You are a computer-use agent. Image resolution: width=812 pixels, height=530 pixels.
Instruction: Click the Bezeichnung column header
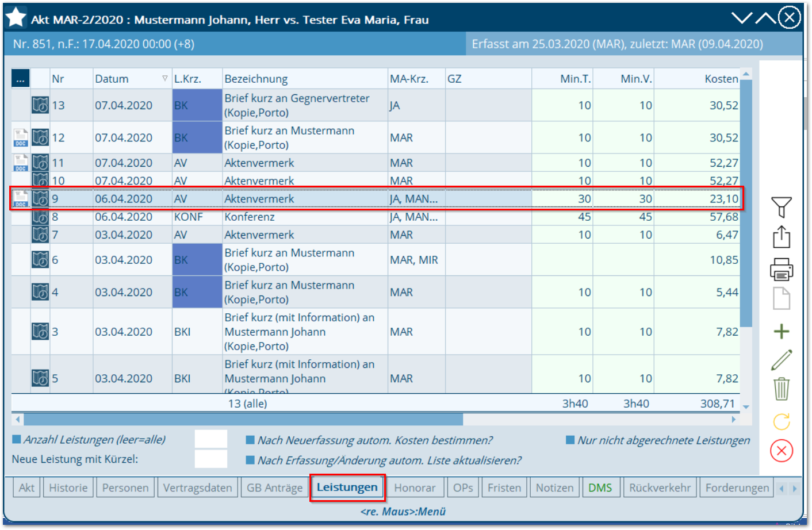point(305,79)
